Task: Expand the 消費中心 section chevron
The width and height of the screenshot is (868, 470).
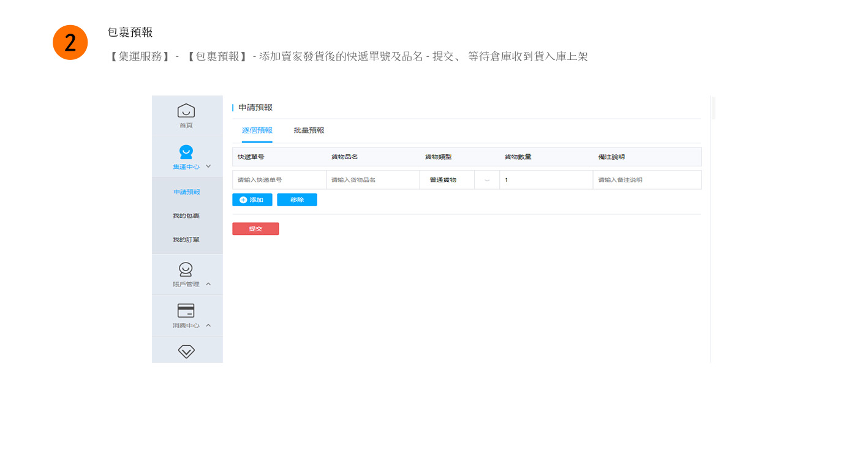Action: coord(208,326)
